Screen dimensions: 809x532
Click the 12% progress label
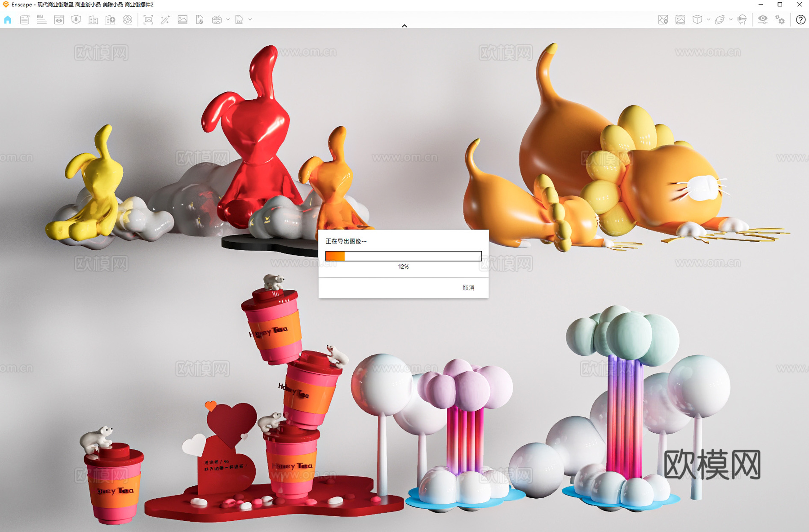pyautogui.click(x=403, y=267)
